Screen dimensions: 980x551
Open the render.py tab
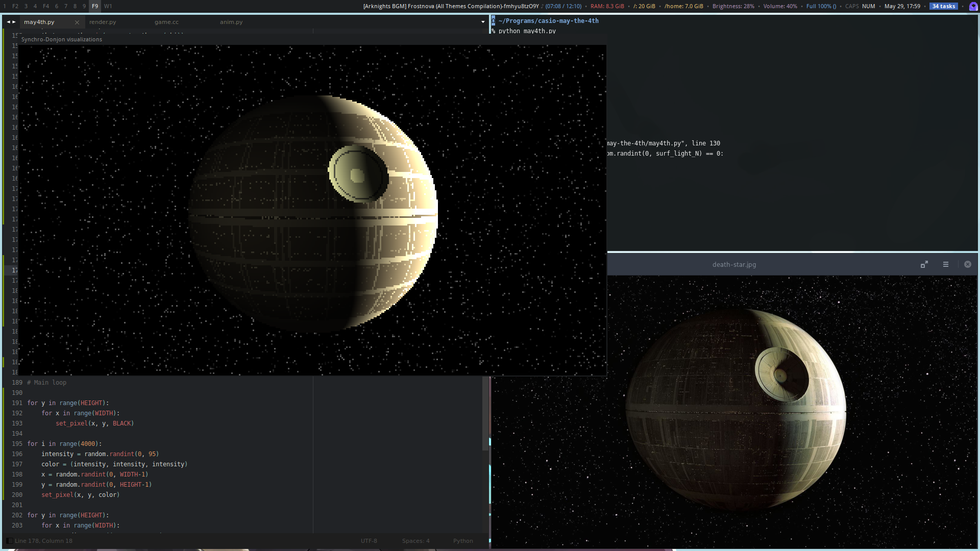(103, 22)
